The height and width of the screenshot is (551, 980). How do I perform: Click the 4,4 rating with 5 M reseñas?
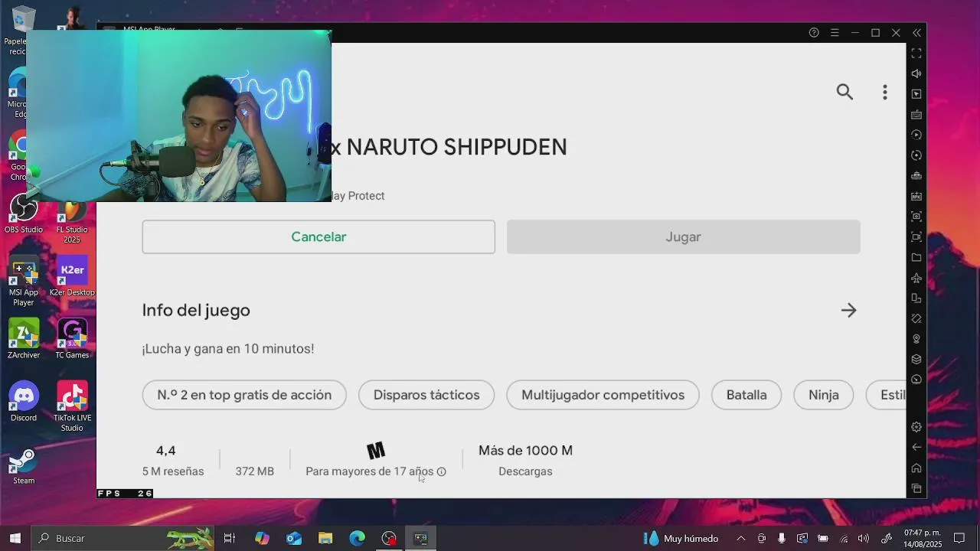(173, 461)
